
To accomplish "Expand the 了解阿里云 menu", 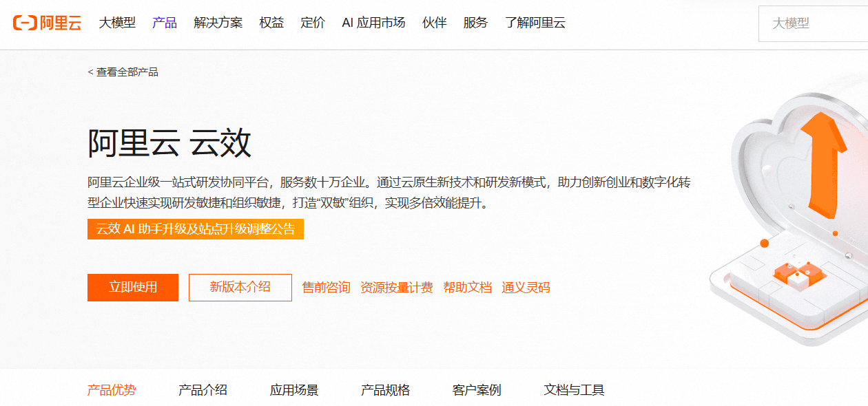I will click(x=535, y=23).
